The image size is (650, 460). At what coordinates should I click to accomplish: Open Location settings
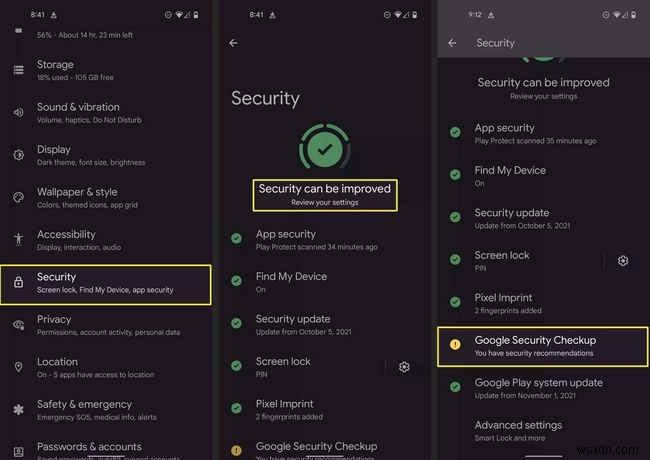(x=106, y=368)
